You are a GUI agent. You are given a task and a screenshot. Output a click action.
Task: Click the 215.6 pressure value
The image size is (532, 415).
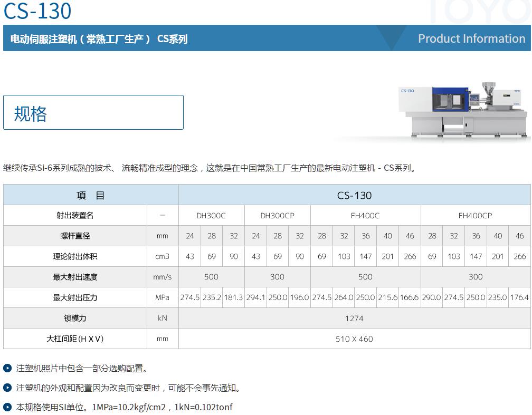[x=388, y=297]
